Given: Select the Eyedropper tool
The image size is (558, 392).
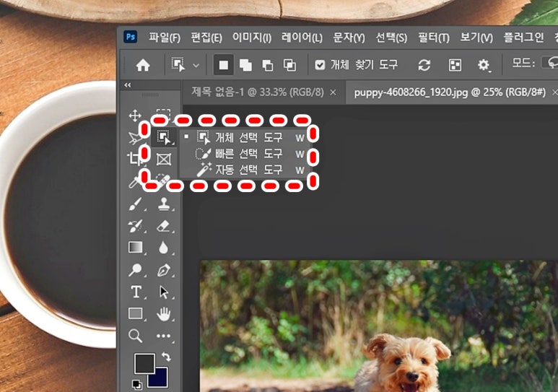Looking at the screenshot, I should [x=135, y=182].
